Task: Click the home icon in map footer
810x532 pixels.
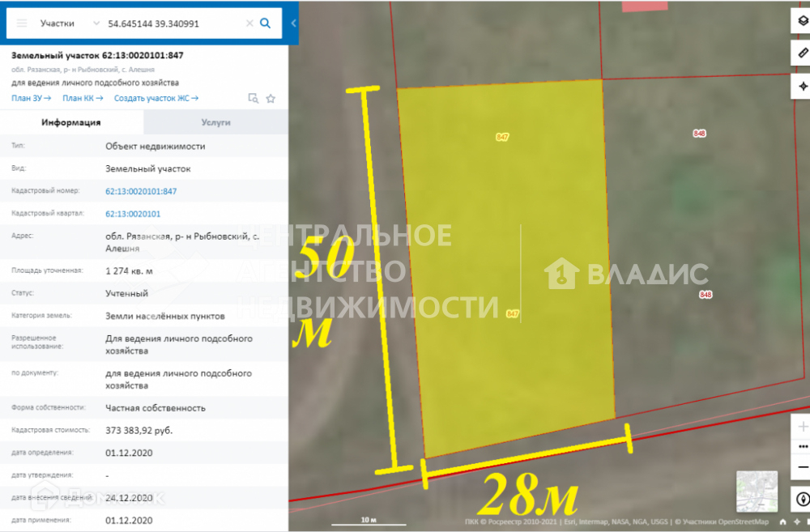Action: [782, 521]
